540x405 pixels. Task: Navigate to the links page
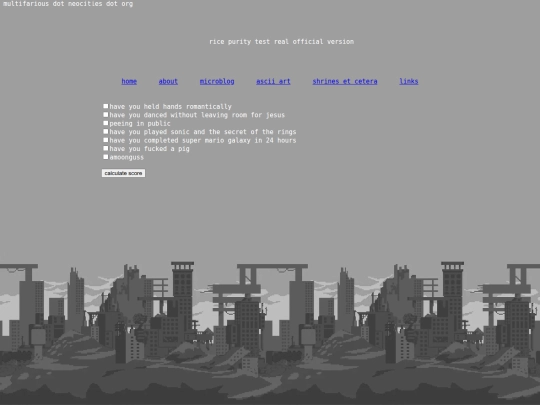point(409,81)
